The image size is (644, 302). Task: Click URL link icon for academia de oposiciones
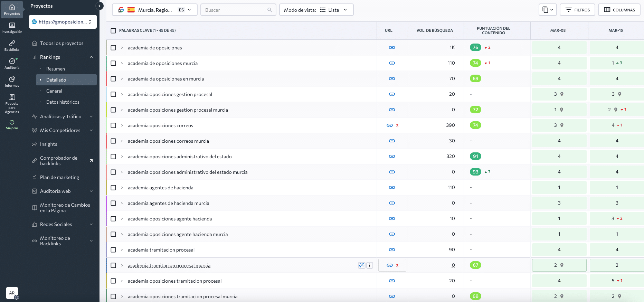point(392,48)
